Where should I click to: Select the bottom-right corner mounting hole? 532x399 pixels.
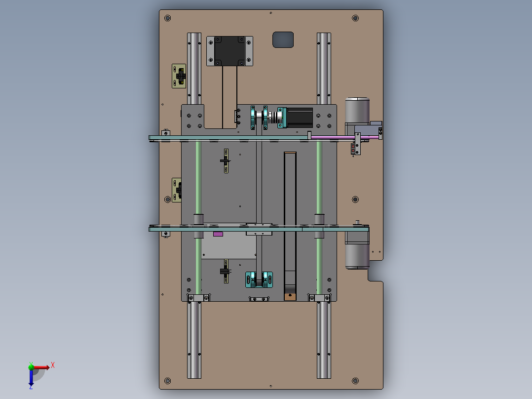pyautogui.click(x=355, y=381)
